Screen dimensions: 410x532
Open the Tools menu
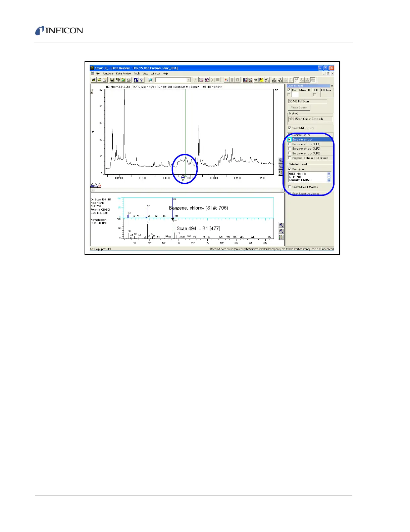[137, 73]
